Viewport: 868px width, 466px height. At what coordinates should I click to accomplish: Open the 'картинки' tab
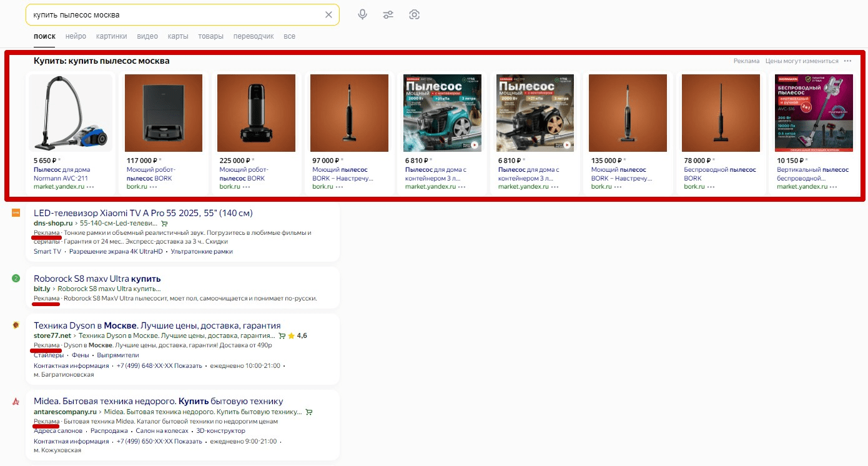(111, 36)
